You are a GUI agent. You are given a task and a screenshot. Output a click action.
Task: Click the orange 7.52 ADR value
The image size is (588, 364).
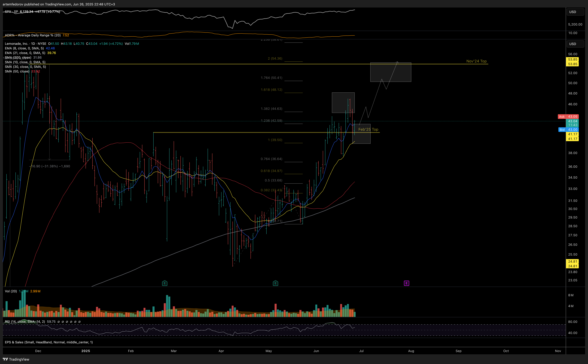click(66, 35)
